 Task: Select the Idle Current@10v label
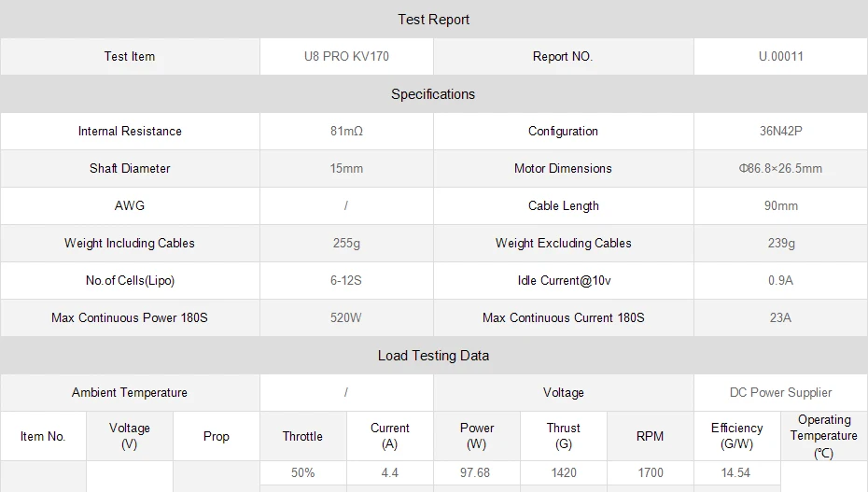pos(564,281)
